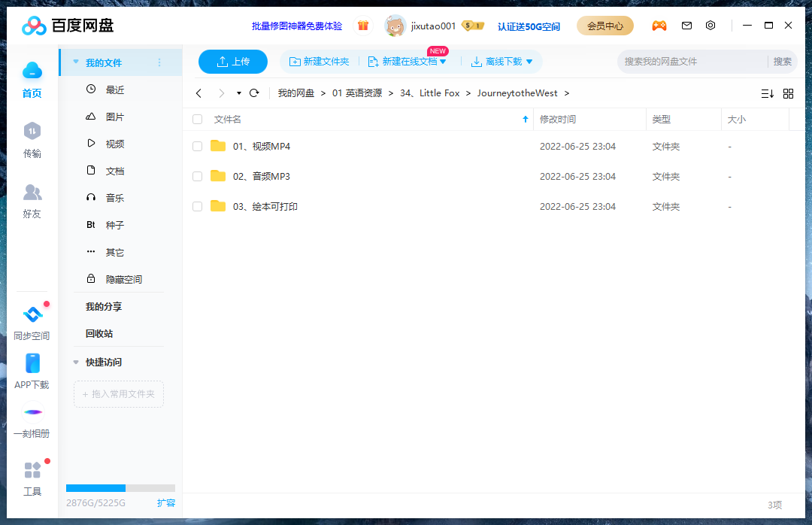Open APP下载 in sidebar
The image size is (812, 525).
click(32, 371)
